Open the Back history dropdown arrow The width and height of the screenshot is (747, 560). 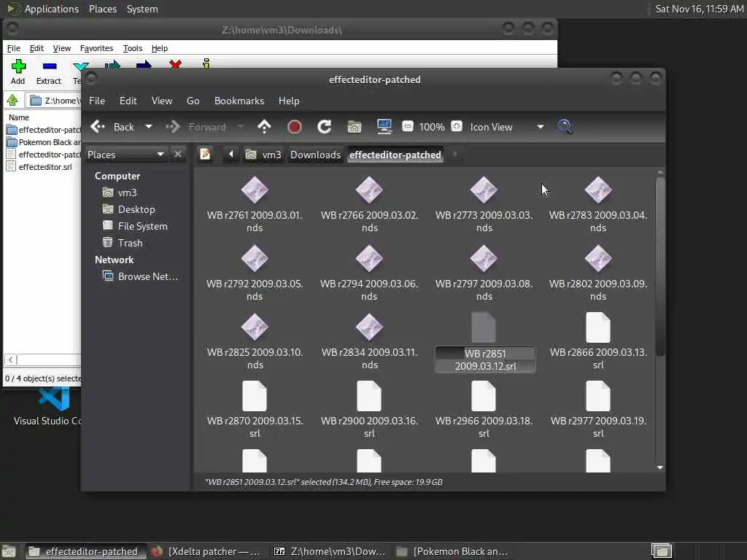[x=149, y=127]
